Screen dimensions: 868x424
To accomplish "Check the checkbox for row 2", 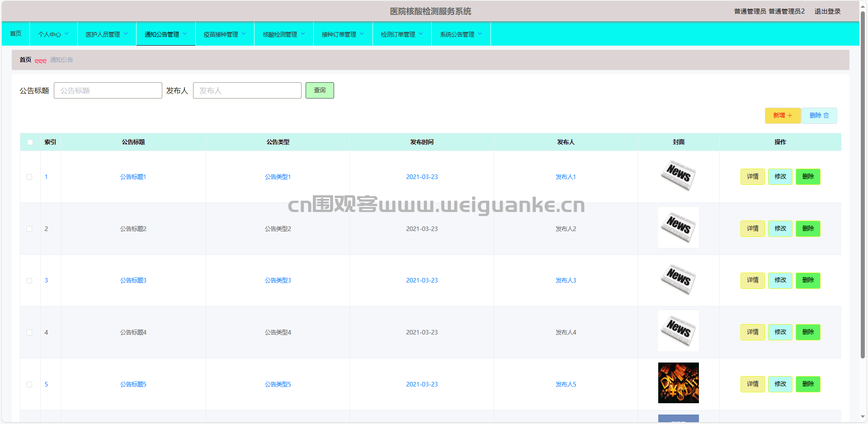I will pyautogui.click(x=29, y=229).
